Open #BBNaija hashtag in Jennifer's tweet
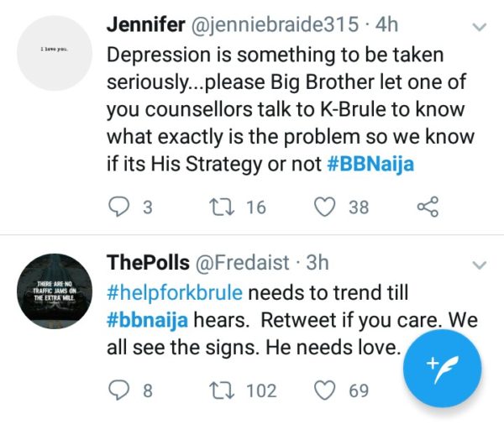The width and height of the screenshot is (504, 430). pyautogui.click(x=370, y=163)
